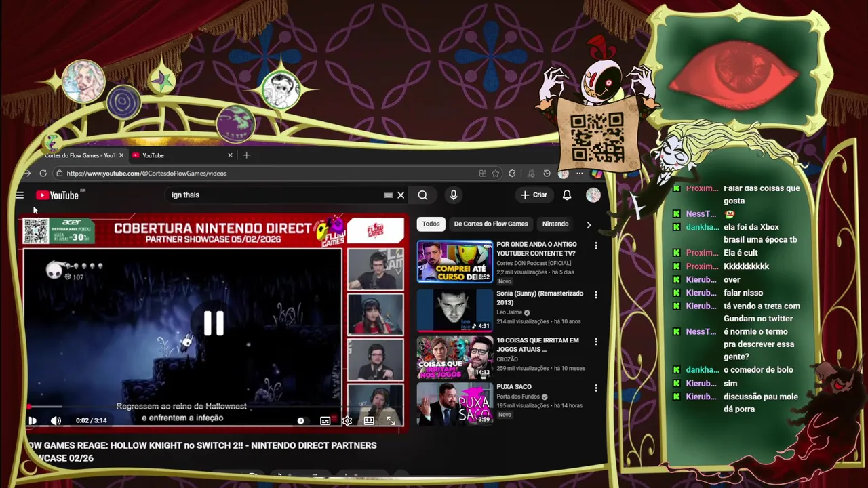Open options menu for '10 coisas' video
The image size is (868, 488).
pos(596,342)
